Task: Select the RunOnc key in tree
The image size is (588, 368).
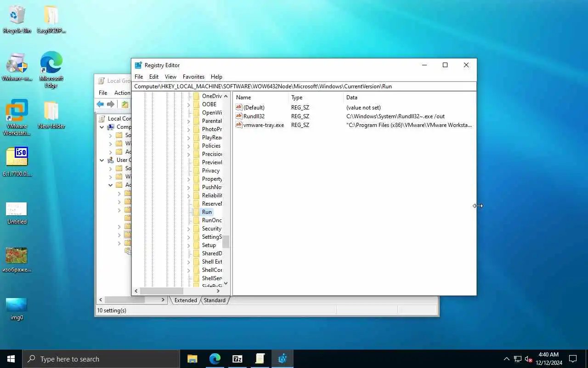Action: (212, 220)
